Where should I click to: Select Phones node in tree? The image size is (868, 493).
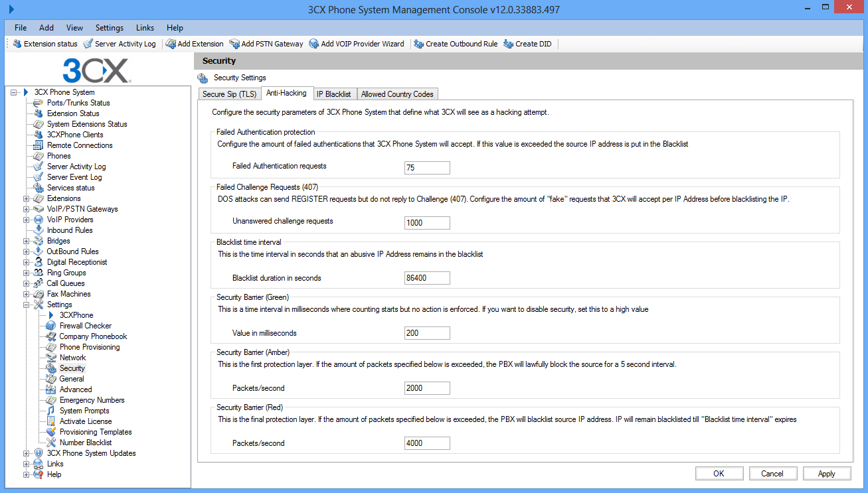click(x=58, y=156)
